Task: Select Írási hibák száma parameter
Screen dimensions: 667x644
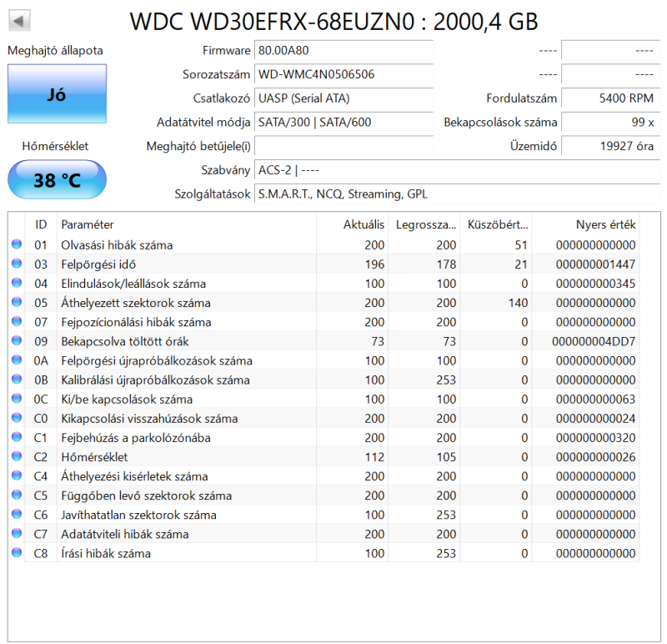Action: pos(106,553)
